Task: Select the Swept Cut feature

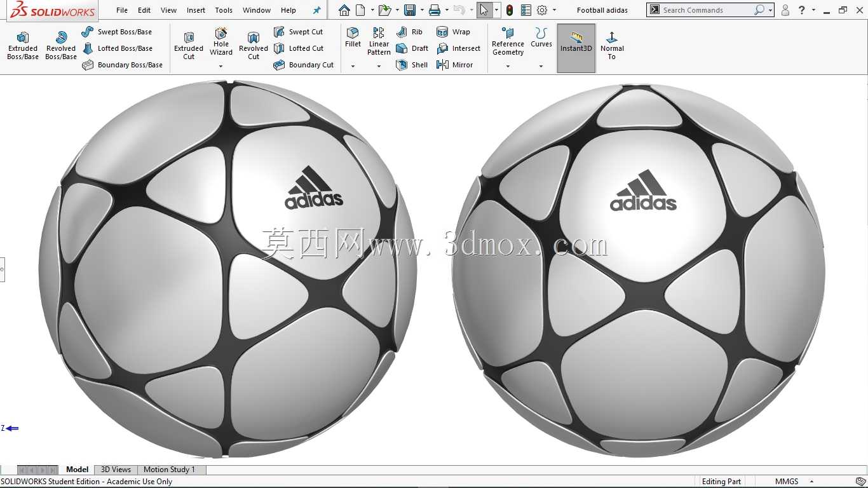Action: coord(298,32)
